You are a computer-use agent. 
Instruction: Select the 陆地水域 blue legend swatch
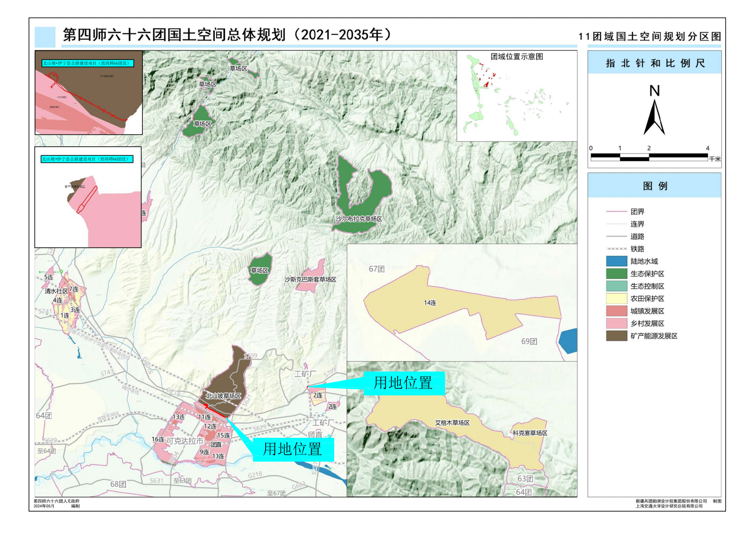point(617,261)
